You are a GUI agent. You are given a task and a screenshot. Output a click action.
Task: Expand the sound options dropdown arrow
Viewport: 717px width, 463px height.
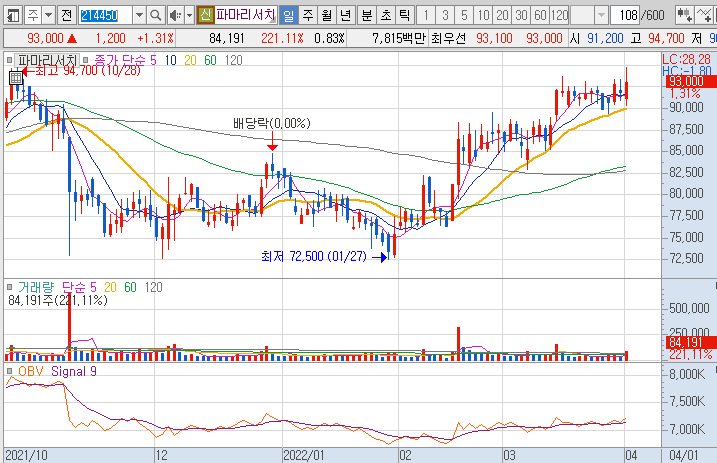tap(189, 16)
